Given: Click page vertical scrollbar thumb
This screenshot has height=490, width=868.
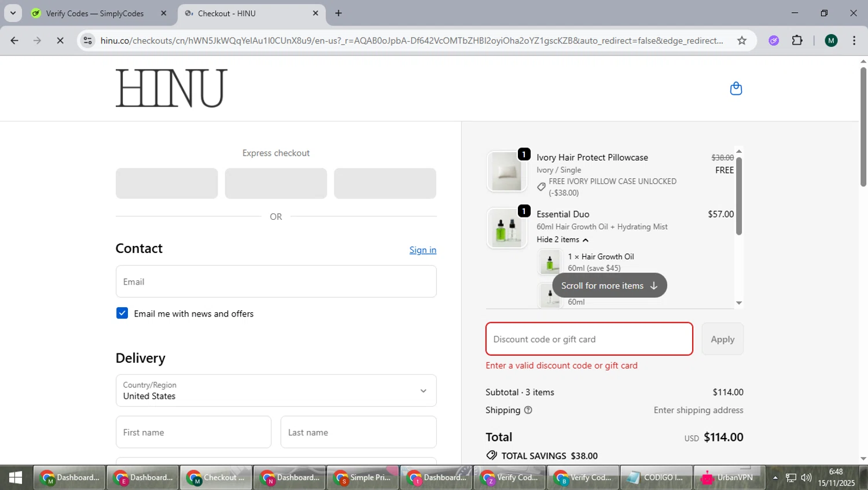Looking at the screenshot, I should pyautogui.click(x=863, y=127).
